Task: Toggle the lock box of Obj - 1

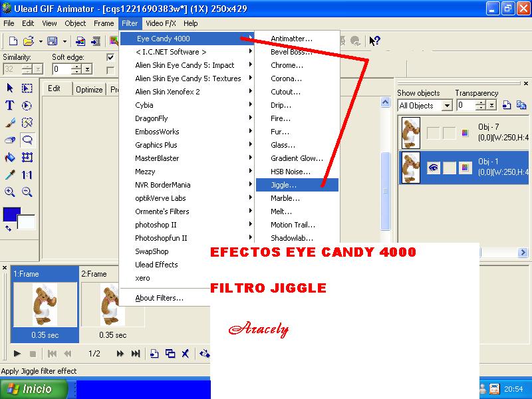Action: pos(450,168)
